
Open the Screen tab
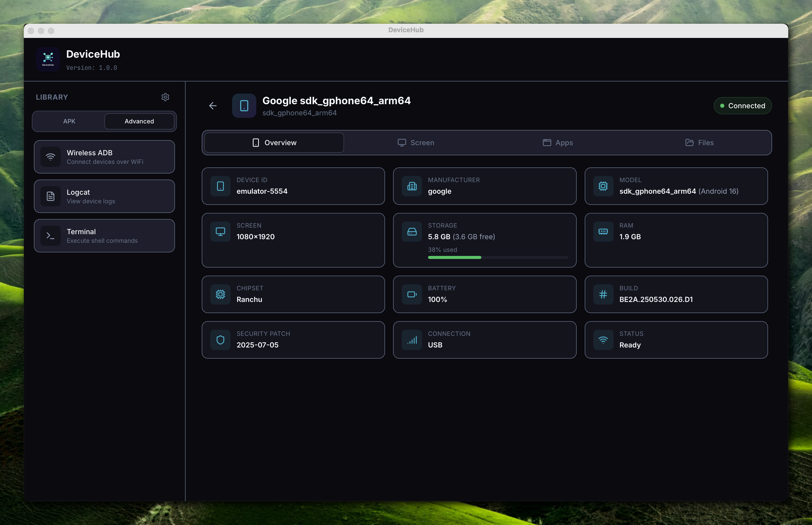tap(416, 143)
